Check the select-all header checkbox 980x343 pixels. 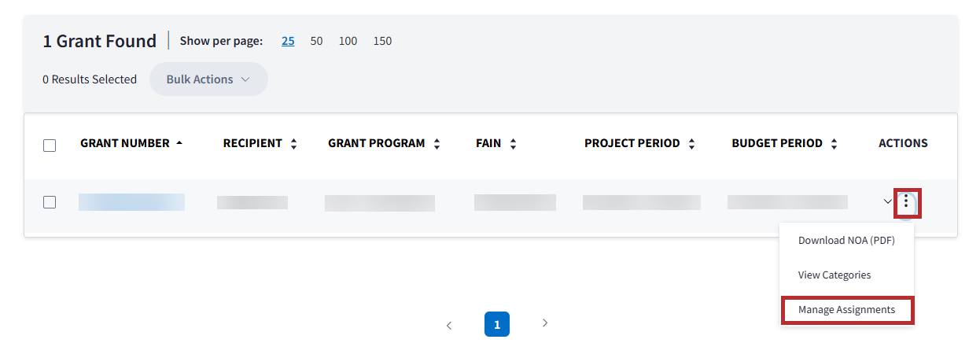(50, 145)
